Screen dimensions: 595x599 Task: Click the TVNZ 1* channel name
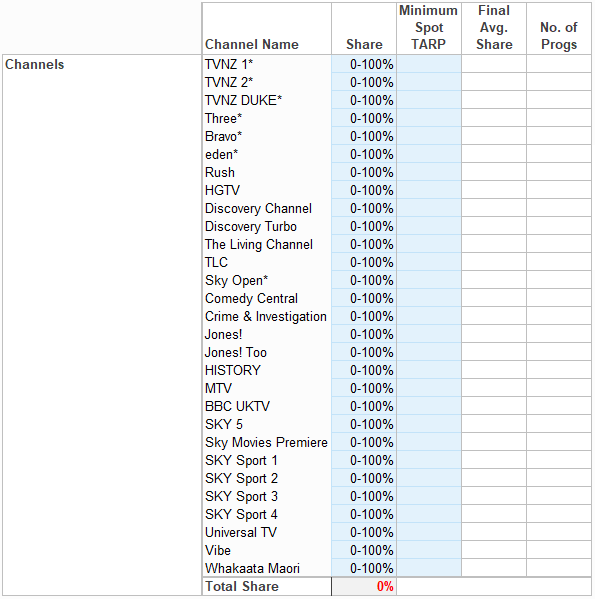[229, 64]
